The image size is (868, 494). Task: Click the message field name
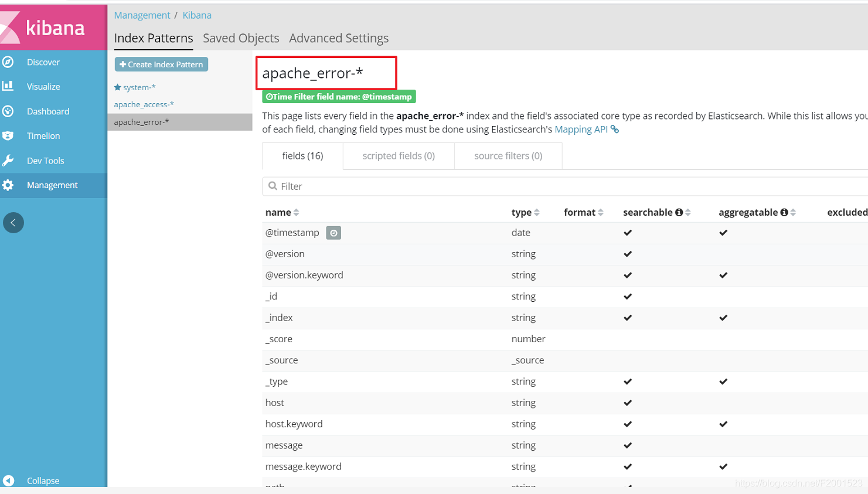284,445
